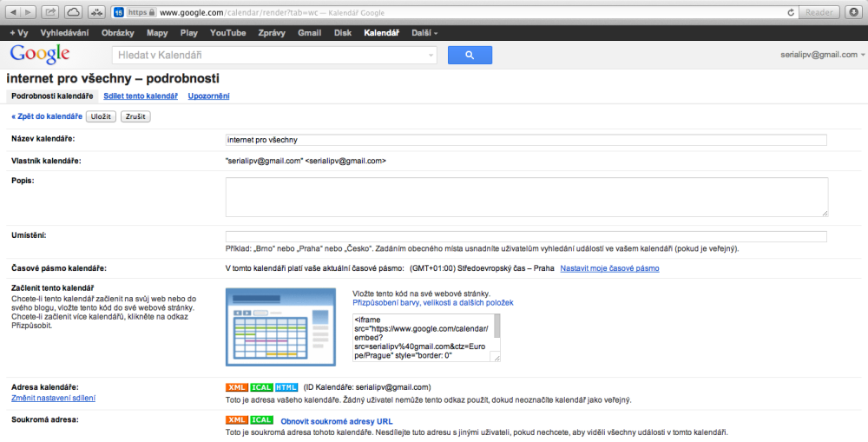Open Přizpůsobení barvy, velikosti link

click(433, 302)
